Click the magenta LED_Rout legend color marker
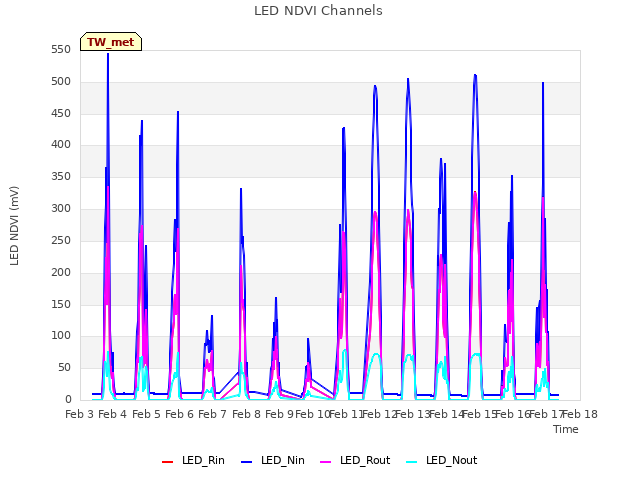 point(326,462)
